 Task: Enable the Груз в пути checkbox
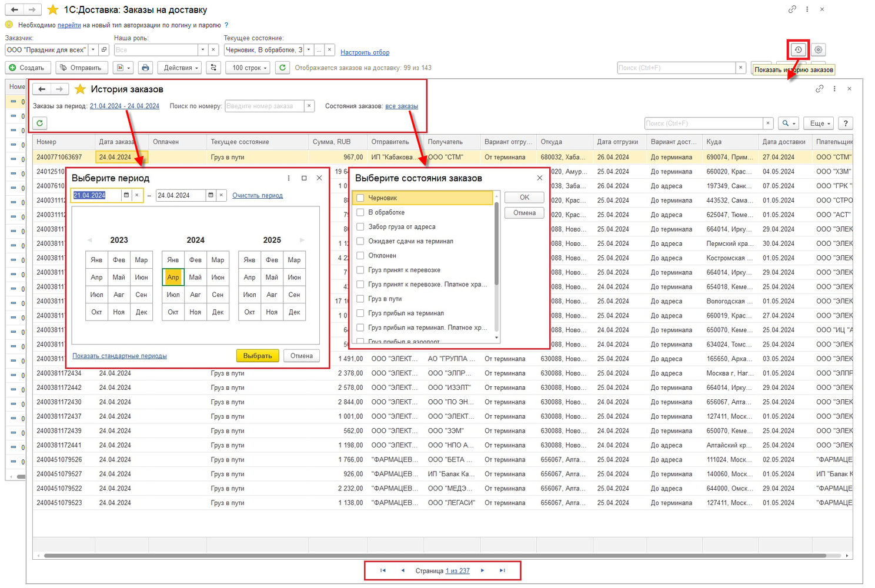(x=360, y=299)
